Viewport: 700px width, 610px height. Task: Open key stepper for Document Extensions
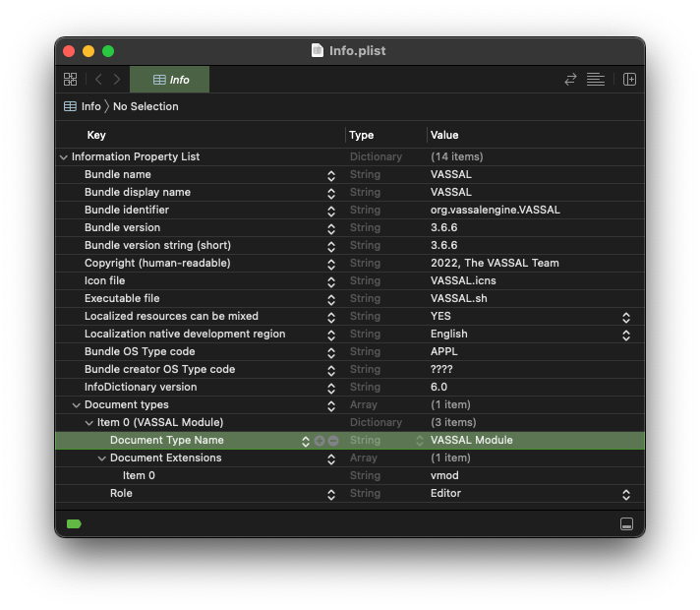331,458
